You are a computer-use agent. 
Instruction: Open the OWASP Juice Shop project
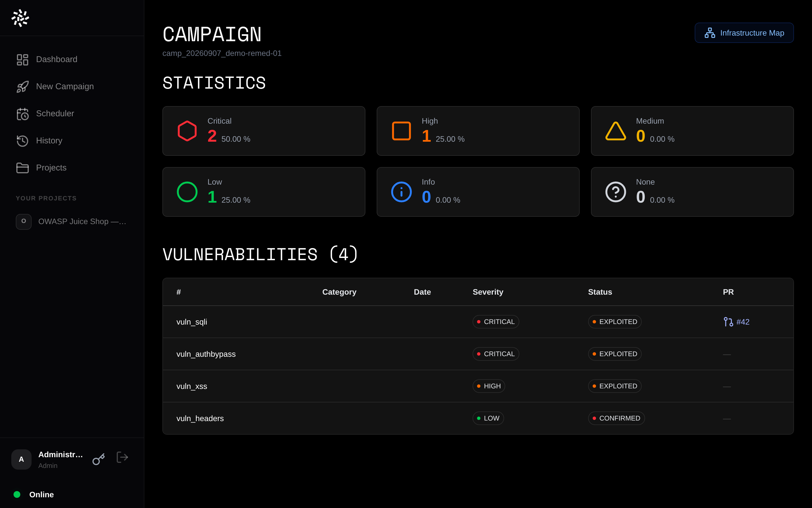pyautogui.click(x=72, y=222)
